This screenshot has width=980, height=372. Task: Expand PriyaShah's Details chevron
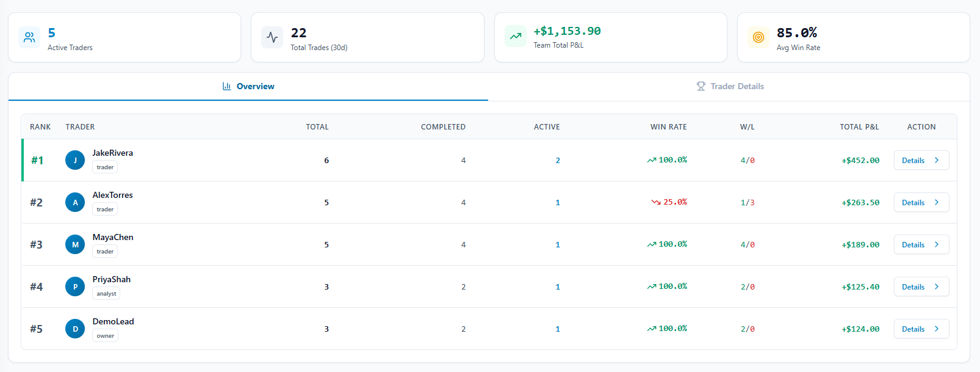coord(937,286)
